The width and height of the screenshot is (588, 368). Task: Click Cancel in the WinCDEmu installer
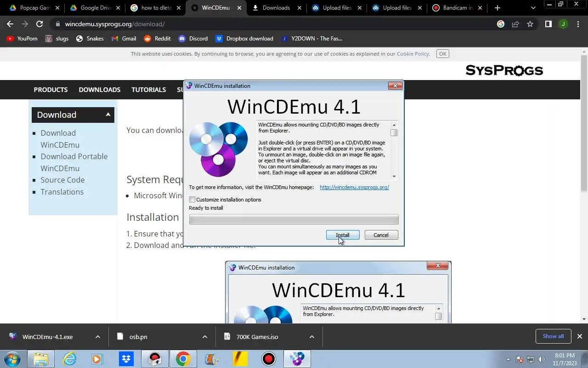point(381,235)
